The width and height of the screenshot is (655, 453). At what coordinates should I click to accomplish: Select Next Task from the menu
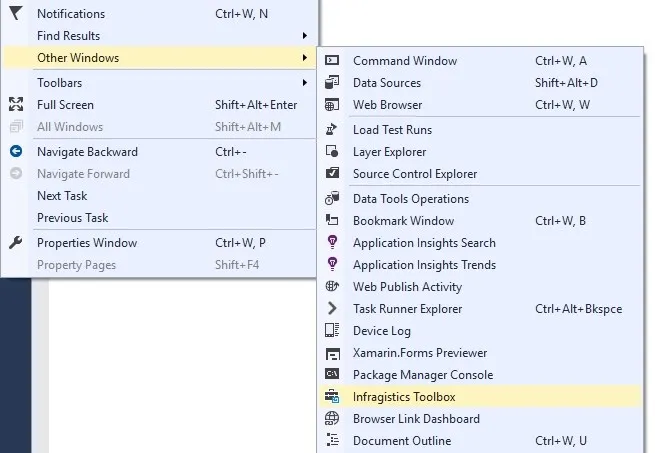62,196
